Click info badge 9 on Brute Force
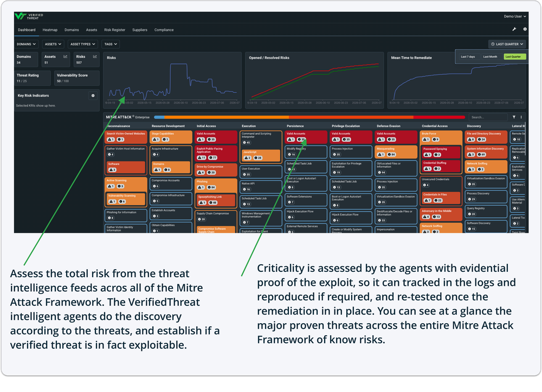This screenshot has width=542, height=392. (436, 140)
